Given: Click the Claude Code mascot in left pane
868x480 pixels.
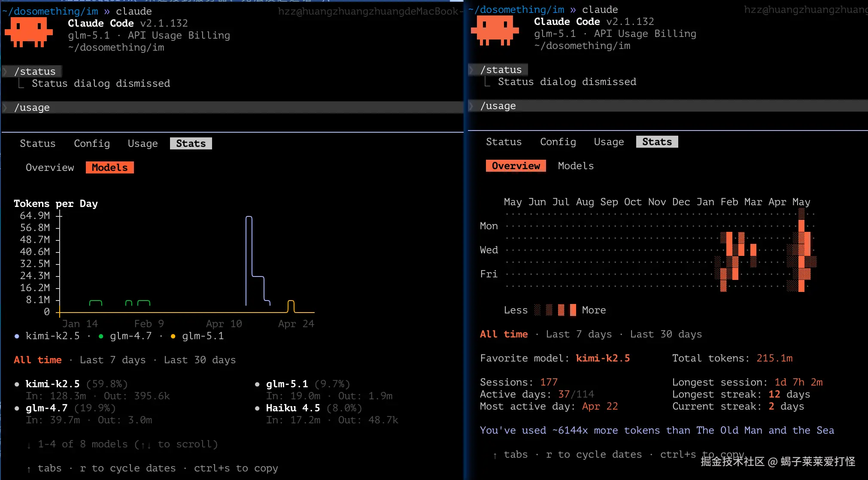Looking at the screenshot, I should coord(29,33).
